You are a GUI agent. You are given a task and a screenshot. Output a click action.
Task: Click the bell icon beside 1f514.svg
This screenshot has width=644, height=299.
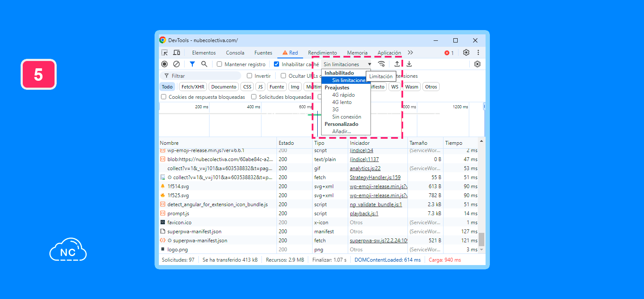(163, 186)
